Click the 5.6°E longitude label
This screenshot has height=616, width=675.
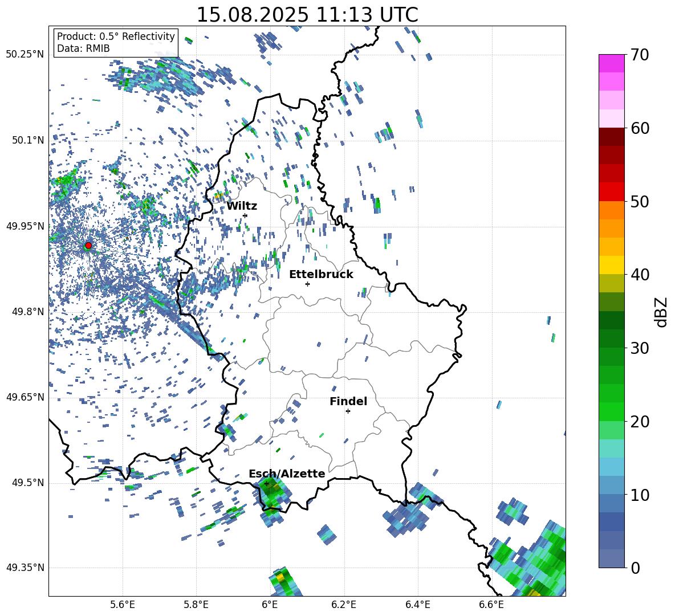click(123, 605)
